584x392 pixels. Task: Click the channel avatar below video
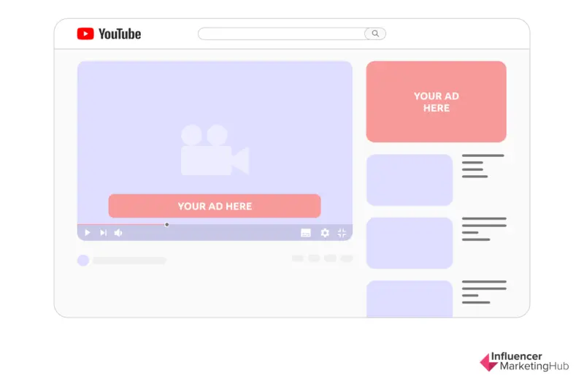83,260
